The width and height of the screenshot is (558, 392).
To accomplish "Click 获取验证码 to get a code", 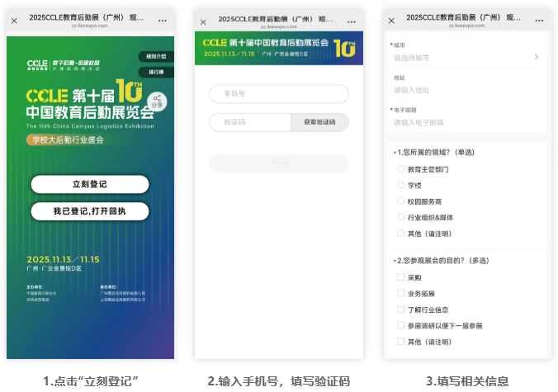I will [319, 122].
